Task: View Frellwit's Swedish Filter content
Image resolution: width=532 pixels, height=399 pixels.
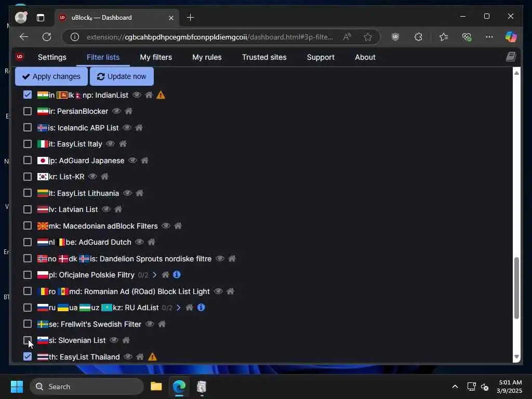Action: (x=150, y=324)
